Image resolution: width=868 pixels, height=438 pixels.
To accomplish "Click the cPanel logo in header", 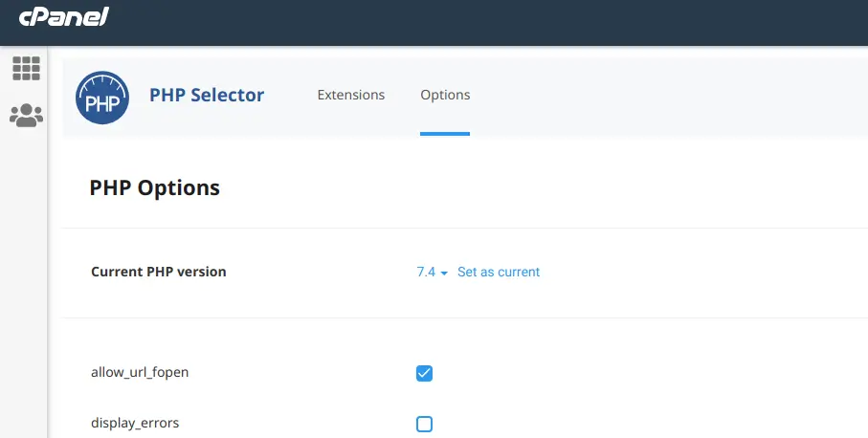I will pos(64,16).
